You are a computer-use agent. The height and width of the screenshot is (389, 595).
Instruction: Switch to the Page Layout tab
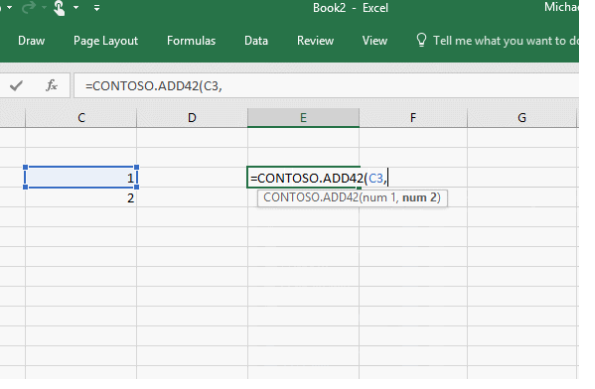click(105, 41)
